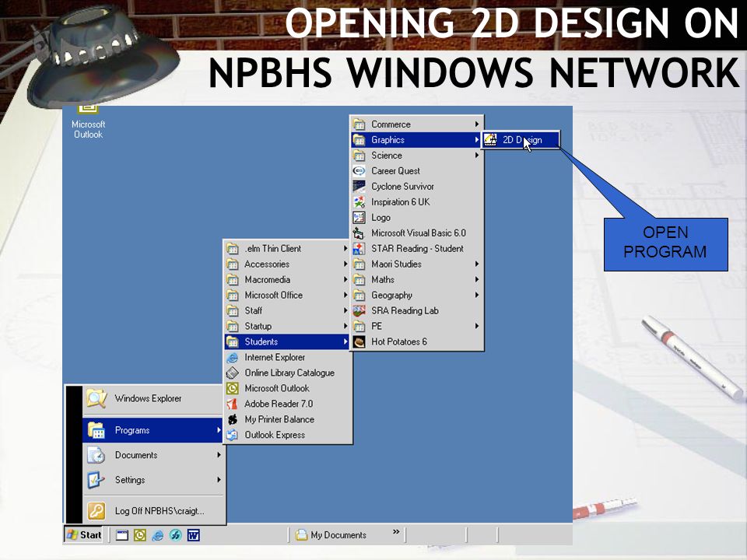747x560 pixels.
Task: Click the Hot Potatoes 6 icon
Action: (359, 342)
